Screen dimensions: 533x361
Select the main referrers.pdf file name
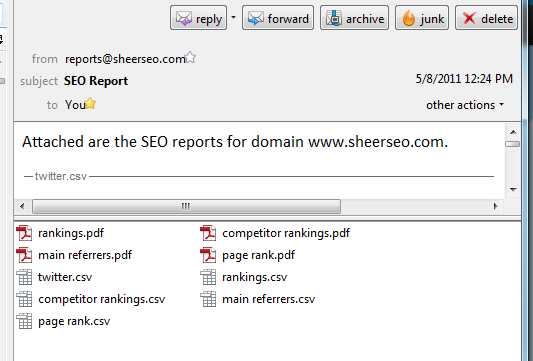85,255
